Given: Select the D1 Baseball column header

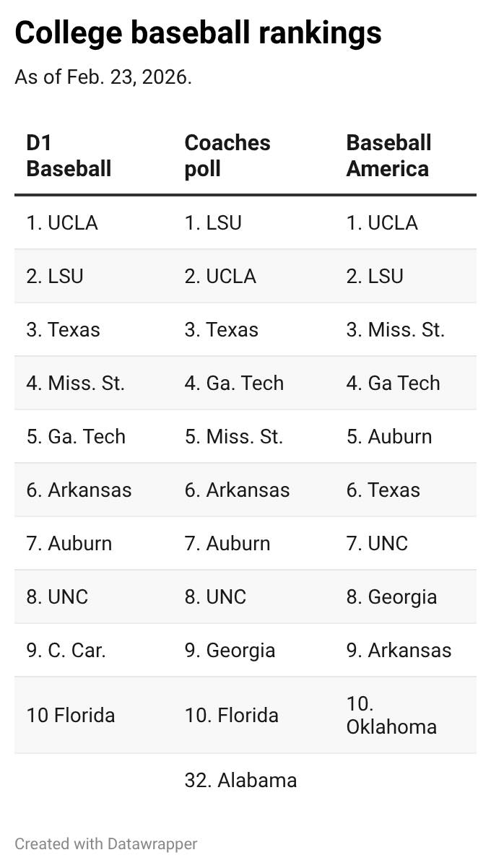Looking at the screenshot, I should coord(69,156).
